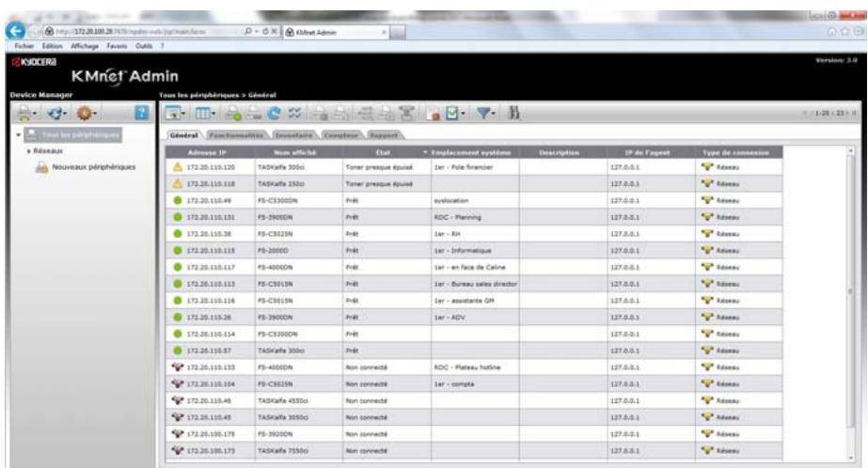Viewport: 868px width, 468px height.
Task: Open the blue network discovery dropdown under Device Manager
Action: pos(57,114)
